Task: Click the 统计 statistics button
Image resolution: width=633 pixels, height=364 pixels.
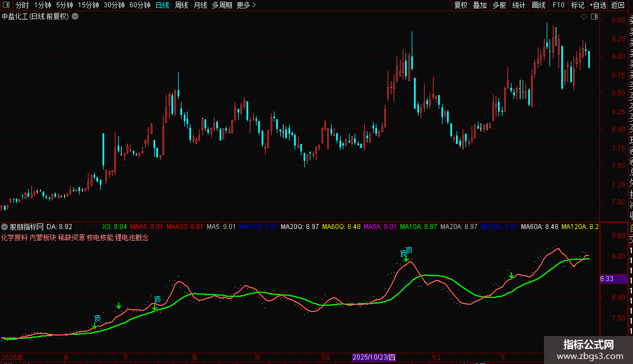Action: 519,5
